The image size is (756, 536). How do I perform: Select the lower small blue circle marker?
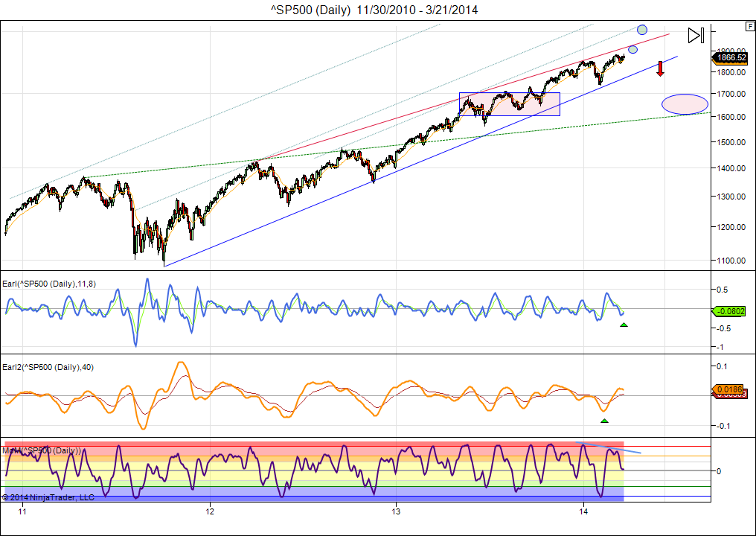click(632, 50)
